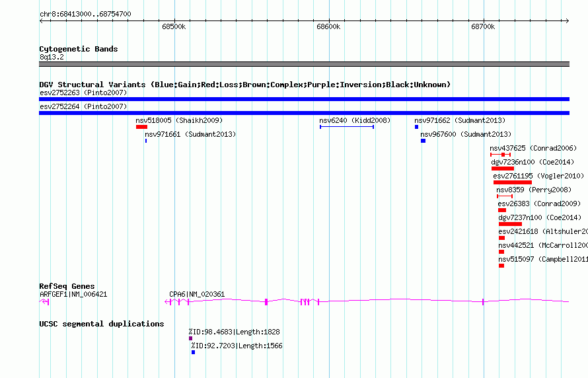
Task: Select the esv26383 (Conrad2009) red marker
Action: (x=502, y=210)
